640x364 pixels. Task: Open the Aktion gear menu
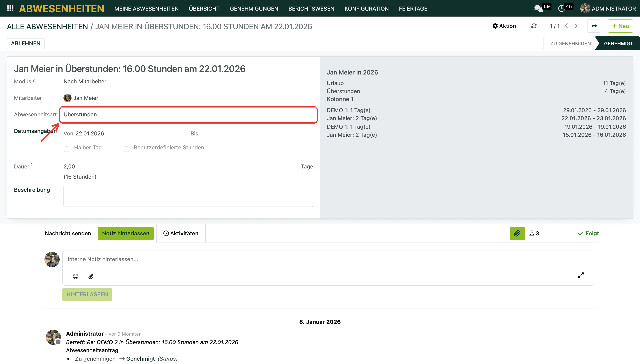tap(504, 26)
